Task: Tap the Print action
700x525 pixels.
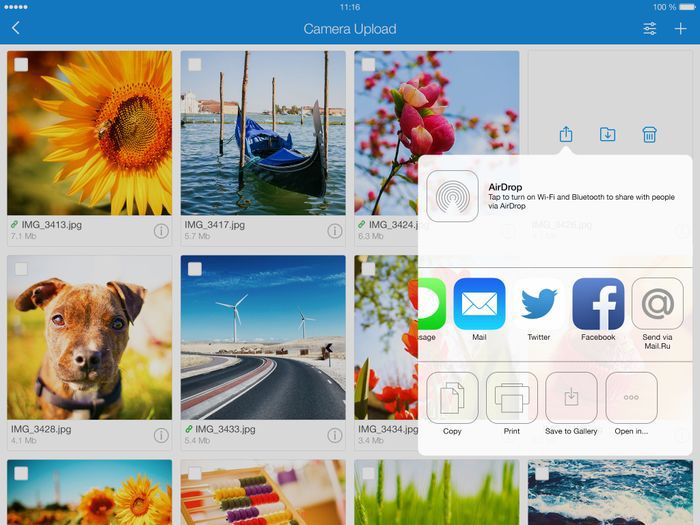Action: tap(512, 398)
